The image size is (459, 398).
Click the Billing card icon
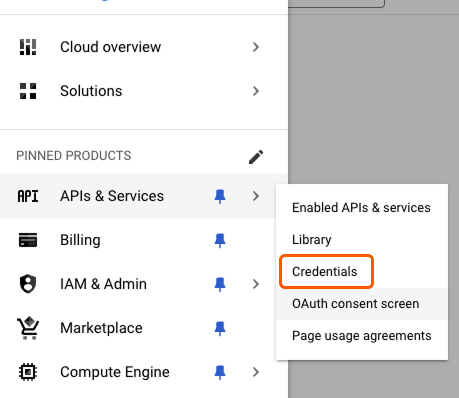[x=28, y=240]
